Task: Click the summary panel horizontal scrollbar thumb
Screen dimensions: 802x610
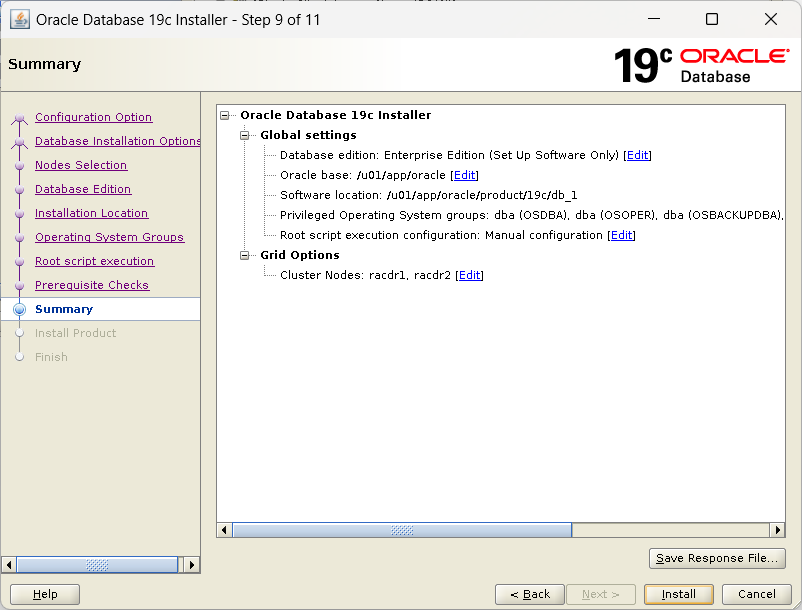Action: [402, 530]
